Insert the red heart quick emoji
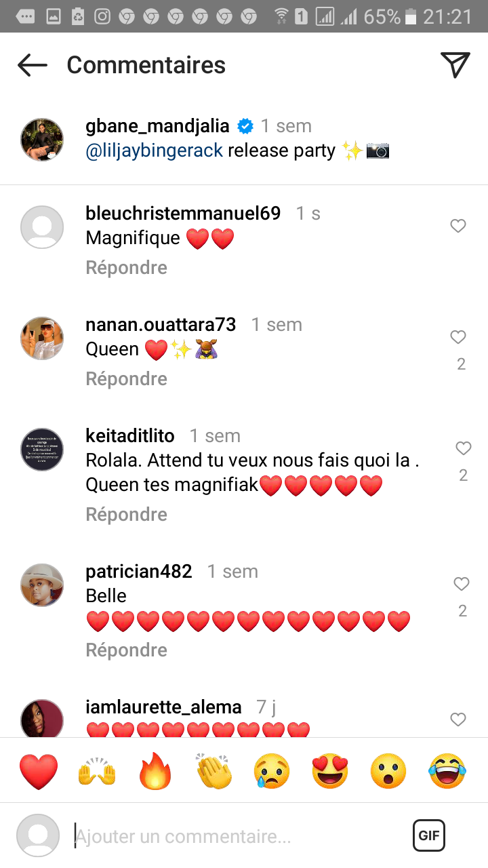This screenshot has width=488, height=868. [39, 772]
